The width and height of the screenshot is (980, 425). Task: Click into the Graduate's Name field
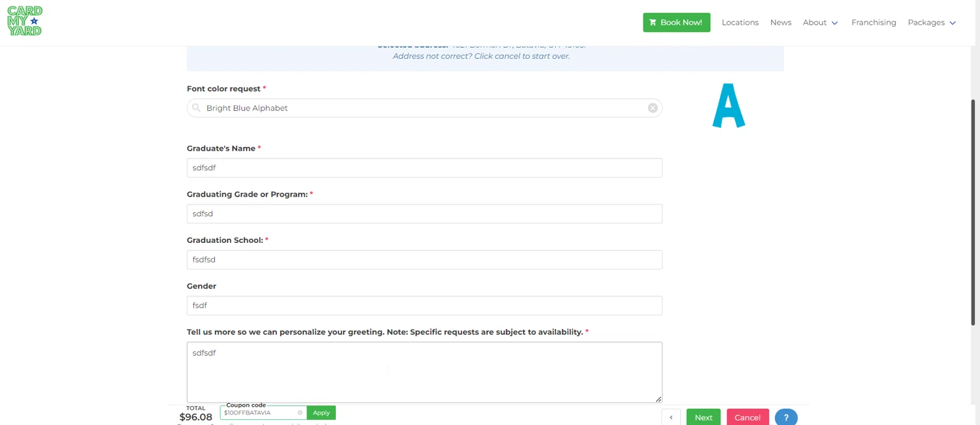(425, 168)
